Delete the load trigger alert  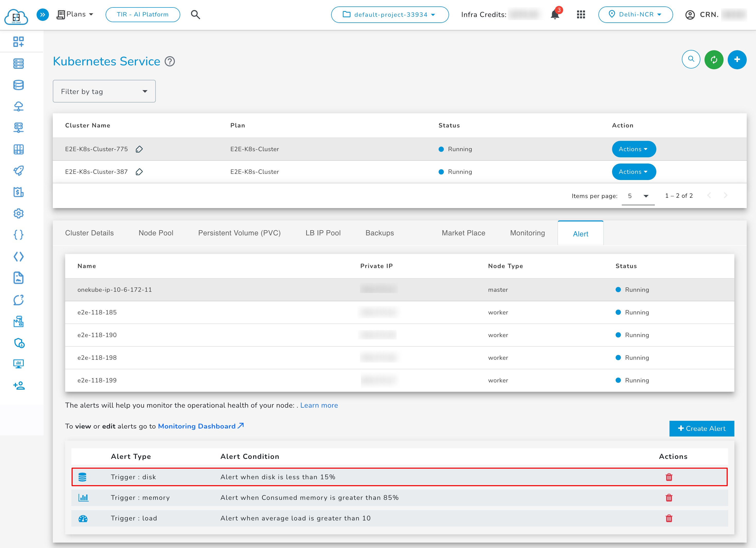pyautogui.click(x=669, y=518)
